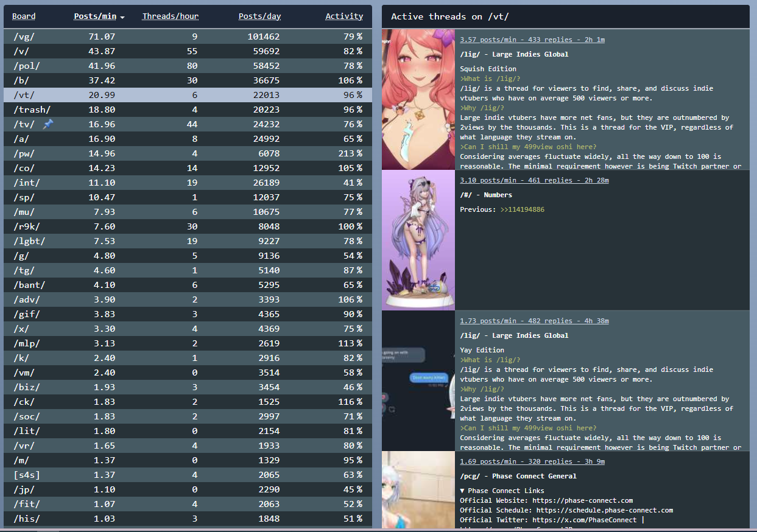757x532 pixels.
Task: Sort by the Posts/min column header
Action: click(95, 16)
